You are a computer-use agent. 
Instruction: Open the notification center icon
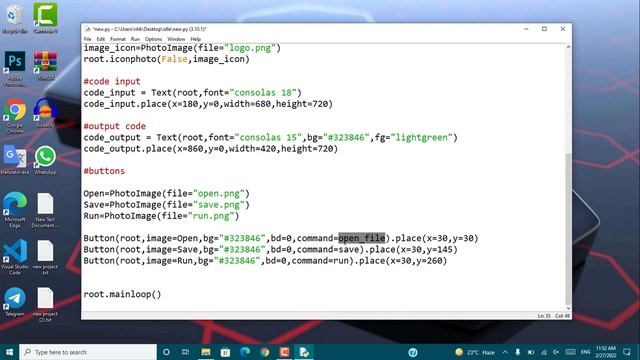pyautogui.click(x=627, y=352)
